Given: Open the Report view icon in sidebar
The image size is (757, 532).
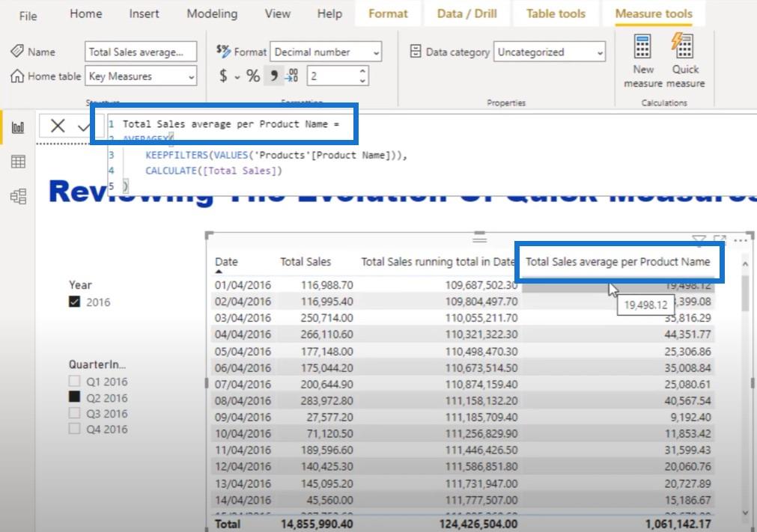Looking at the screenshot, I should pyautogui.click(x=18, y=127).
